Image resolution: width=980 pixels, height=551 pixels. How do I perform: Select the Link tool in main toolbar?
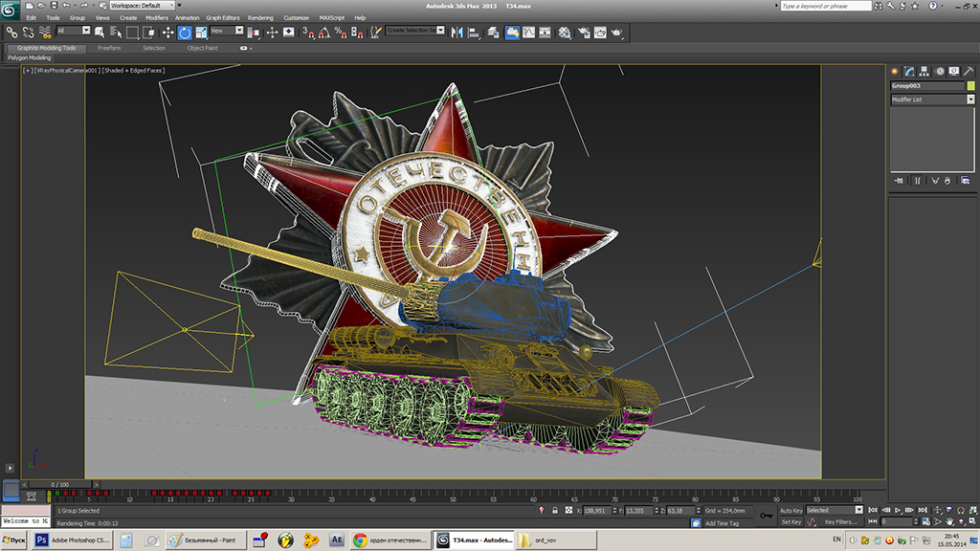tap(11, 33)
